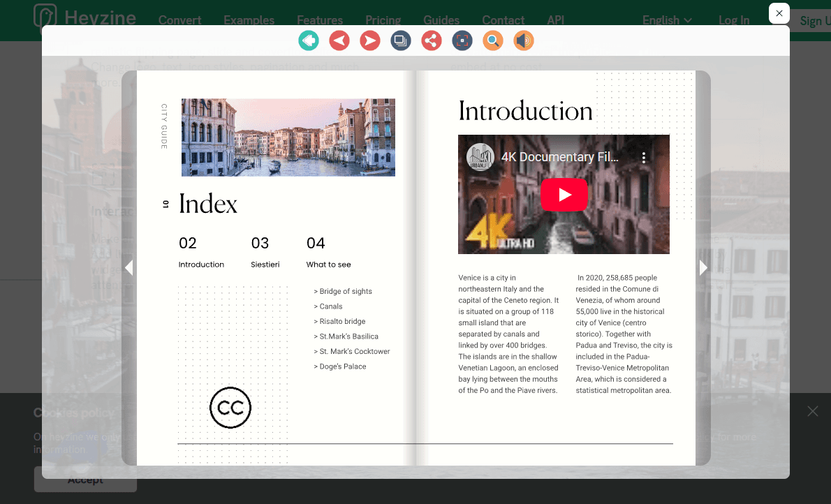Click the Urbanlife channel avatar on video

point(480,157)
